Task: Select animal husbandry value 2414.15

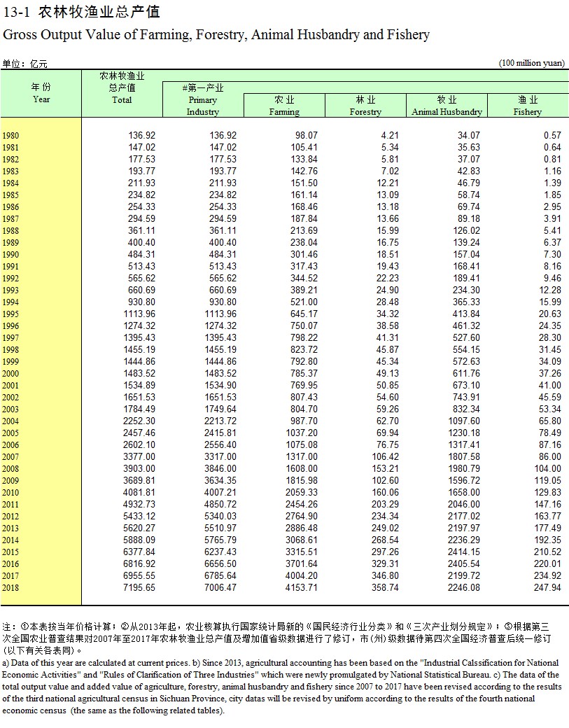Action: point(463,552)
